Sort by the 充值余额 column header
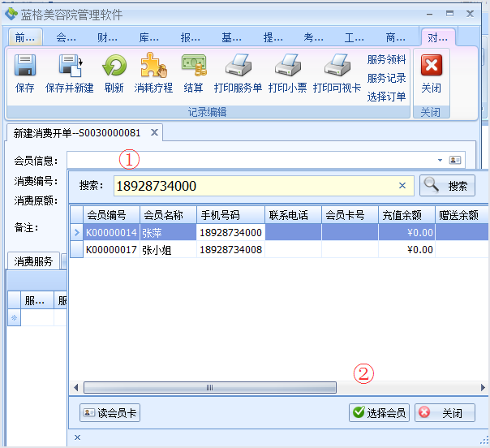Image resolution: width=490 pixels, height=448 pixels. tap(407, 215)
